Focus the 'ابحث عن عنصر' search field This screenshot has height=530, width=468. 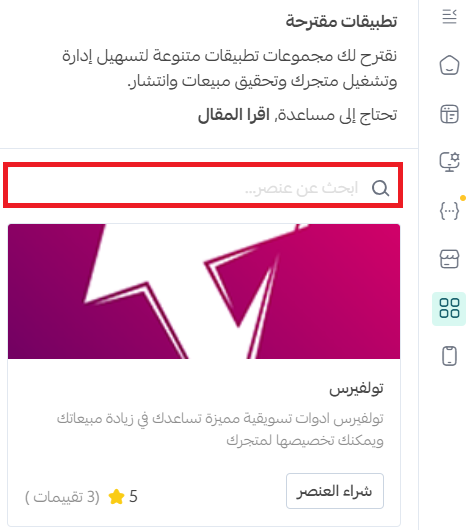[x=203, y=185]
